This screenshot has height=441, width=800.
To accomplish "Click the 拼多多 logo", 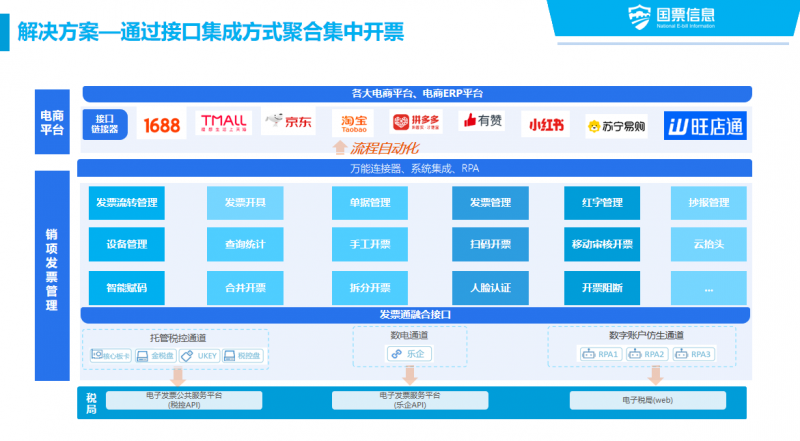I will (416, 121).
